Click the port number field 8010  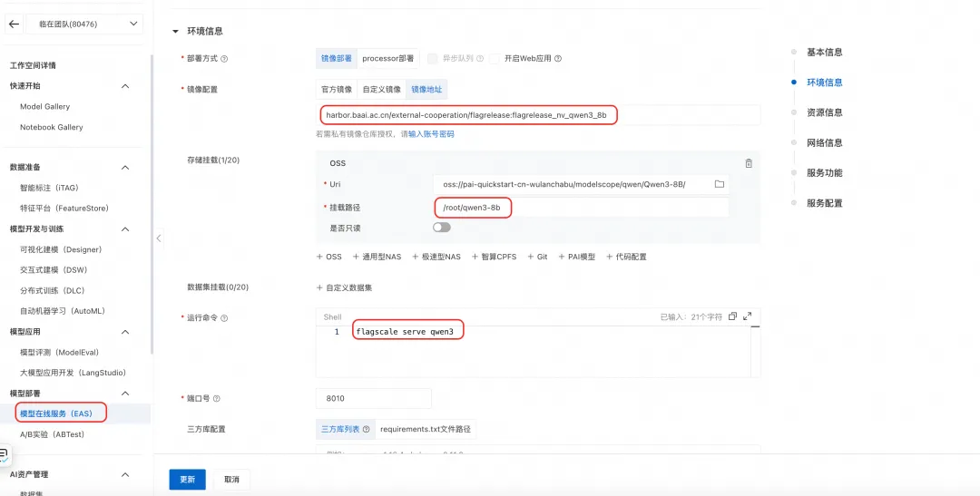[374, 399]
